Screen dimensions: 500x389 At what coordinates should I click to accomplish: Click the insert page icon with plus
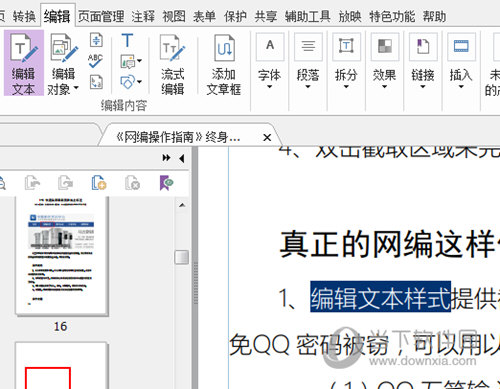(99, 183)
